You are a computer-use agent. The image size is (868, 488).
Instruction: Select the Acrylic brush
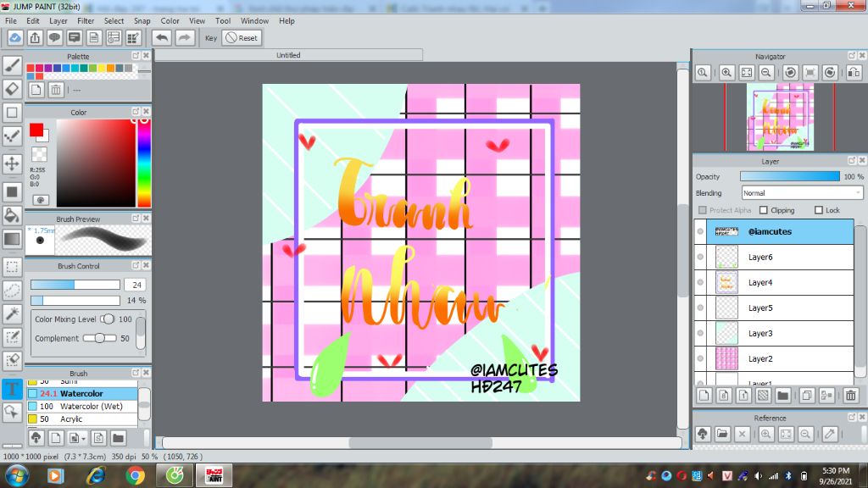pyautogui.click(x=82, y=419)
